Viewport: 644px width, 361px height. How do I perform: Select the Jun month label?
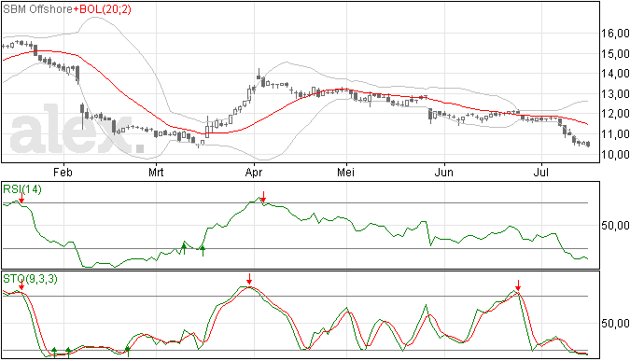point(444,172)
